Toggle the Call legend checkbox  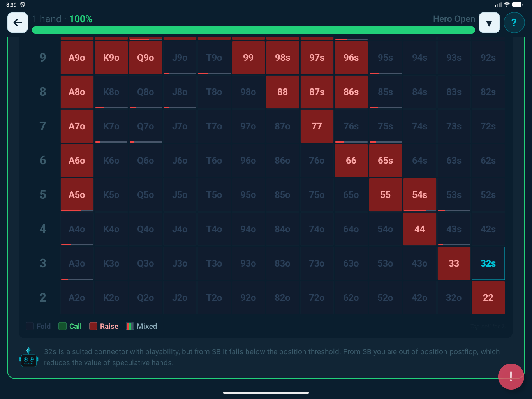(x=62, y=326)
